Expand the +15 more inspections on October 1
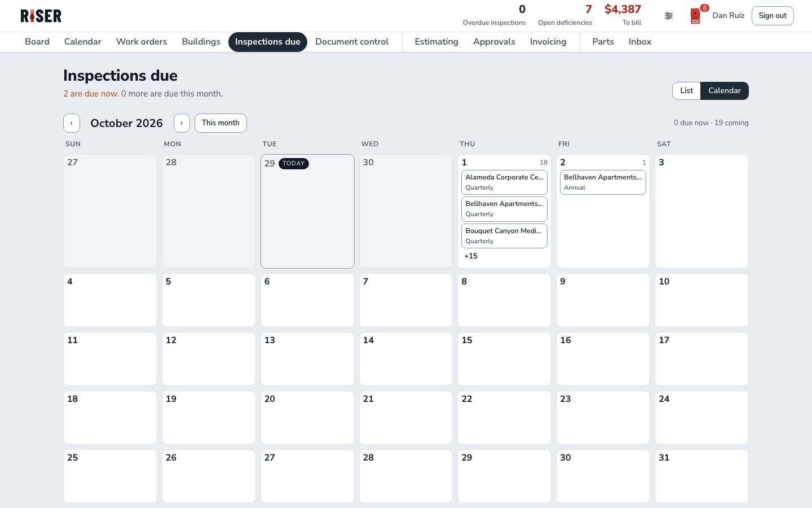812x508 pixels. pos(471,256)
